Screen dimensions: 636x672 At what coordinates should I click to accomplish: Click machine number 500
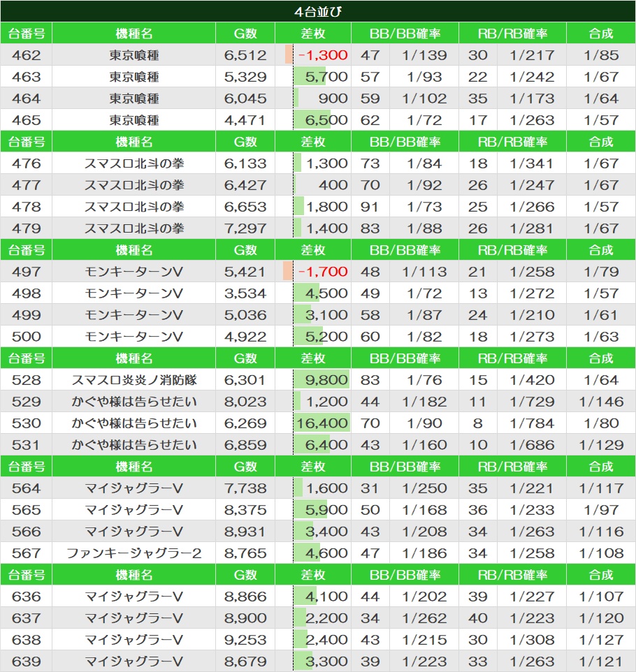pos(26,337)
